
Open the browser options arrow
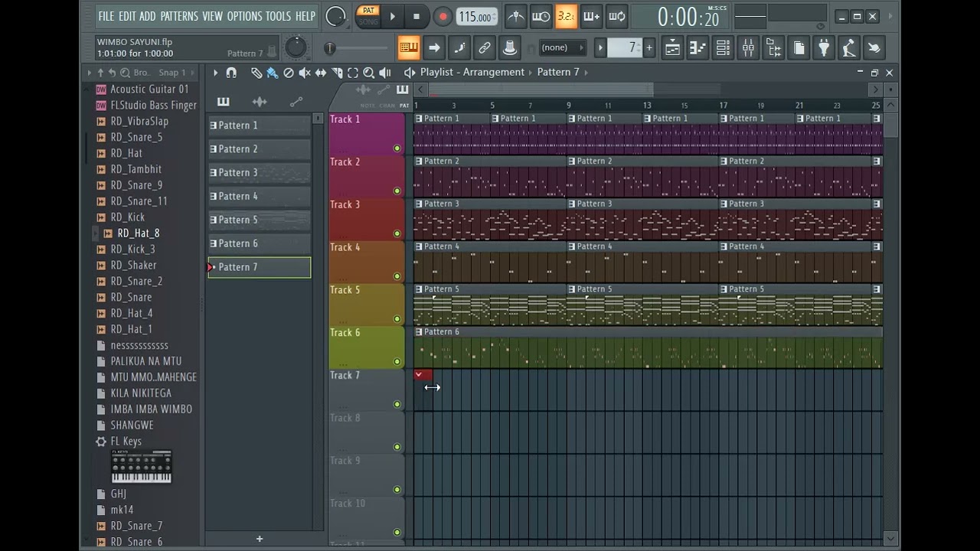pos(89,73)
